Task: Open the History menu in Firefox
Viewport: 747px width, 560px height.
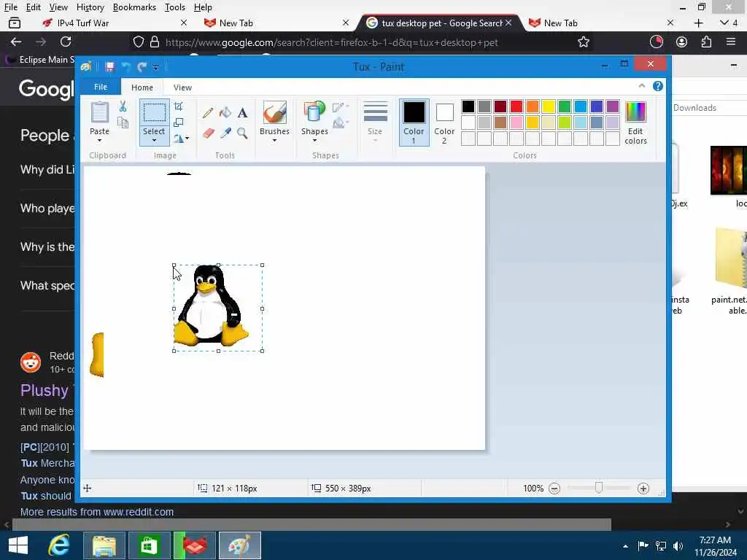Action: click(90, 7)
